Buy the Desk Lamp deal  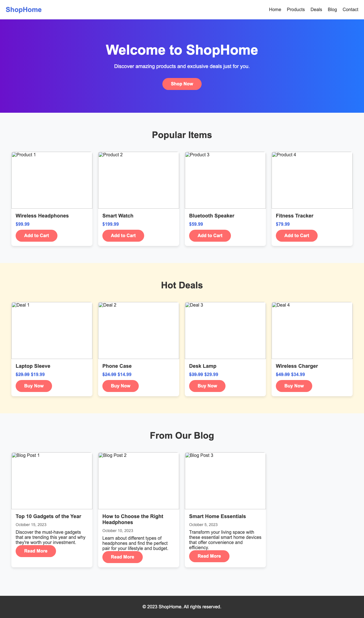pos(207,386)
